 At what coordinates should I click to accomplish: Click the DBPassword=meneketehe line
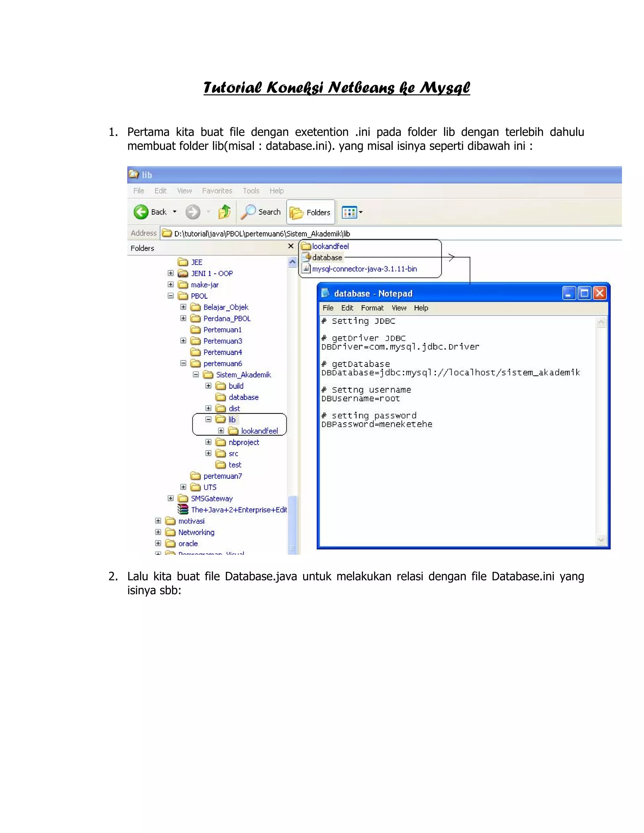tap(377, 424)
